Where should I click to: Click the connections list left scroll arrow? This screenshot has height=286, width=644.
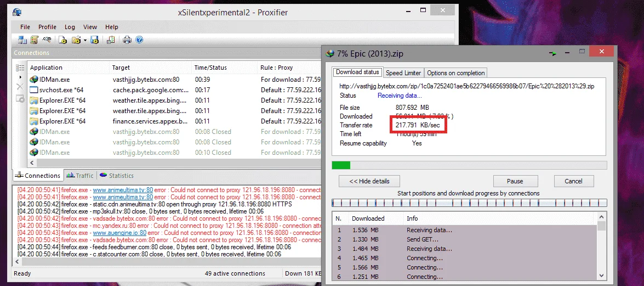point(33,163)
